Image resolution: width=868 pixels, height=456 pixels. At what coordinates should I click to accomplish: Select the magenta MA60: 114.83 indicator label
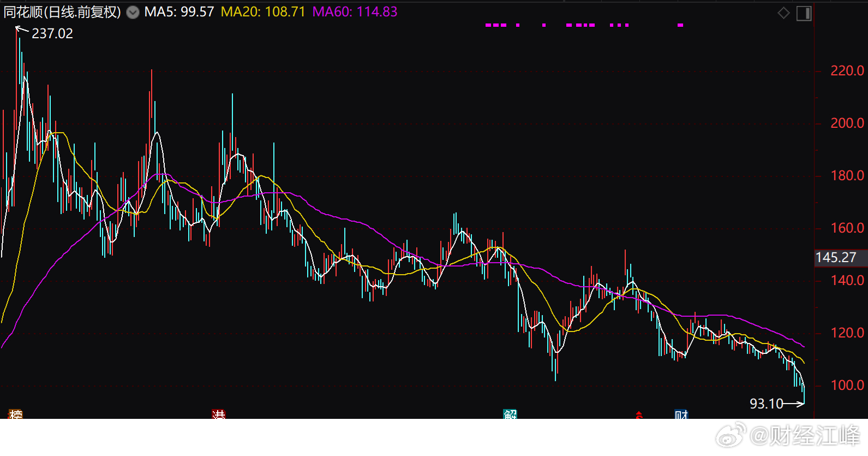pos(355,12)
